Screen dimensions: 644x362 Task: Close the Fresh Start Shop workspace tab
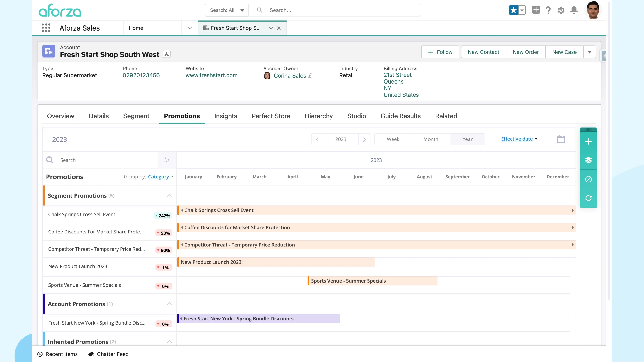pos(279,28)
